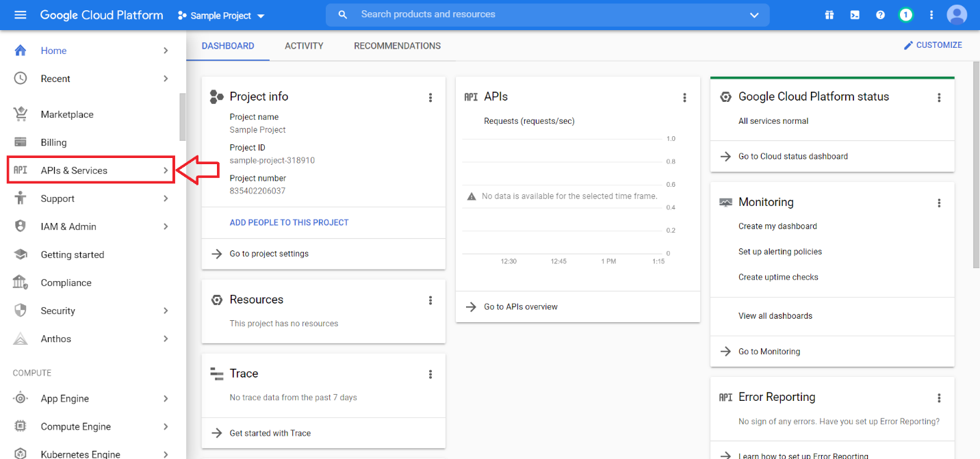The width and height of the screenshot is (980, 459).
Task: Open Trace card options menu
Action: click(430, 374)
